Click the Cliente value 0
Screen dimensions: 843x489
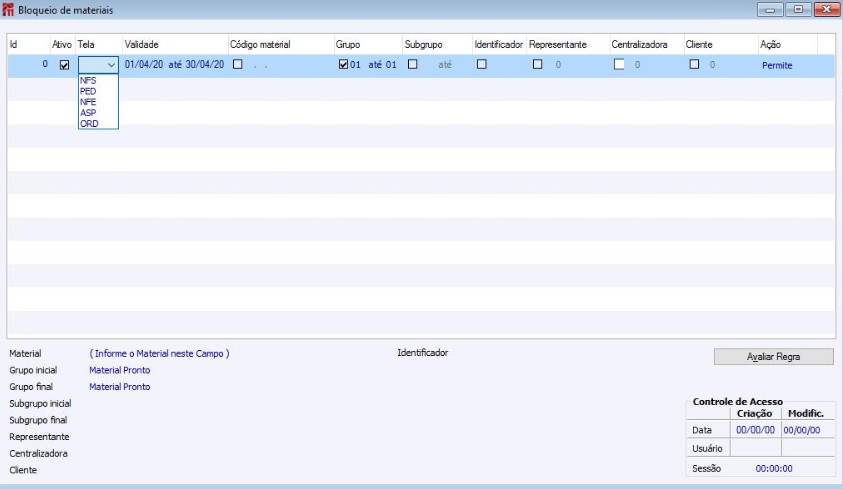pyautogui.click(x=712, y=65)
